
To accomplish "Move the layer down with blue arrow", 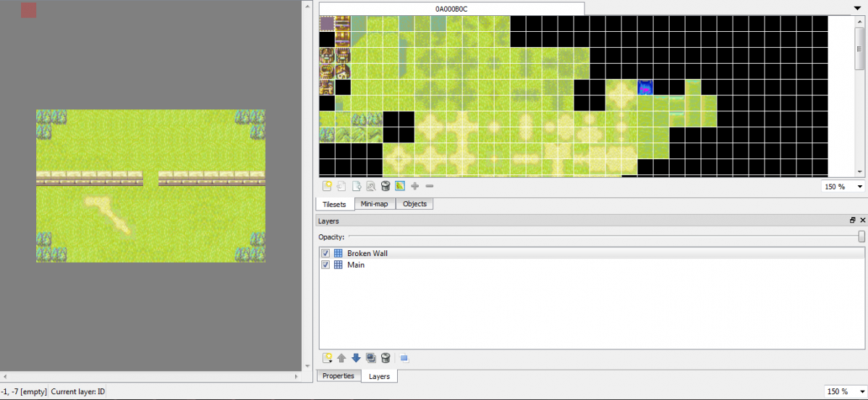I will [x=356, y=358].
